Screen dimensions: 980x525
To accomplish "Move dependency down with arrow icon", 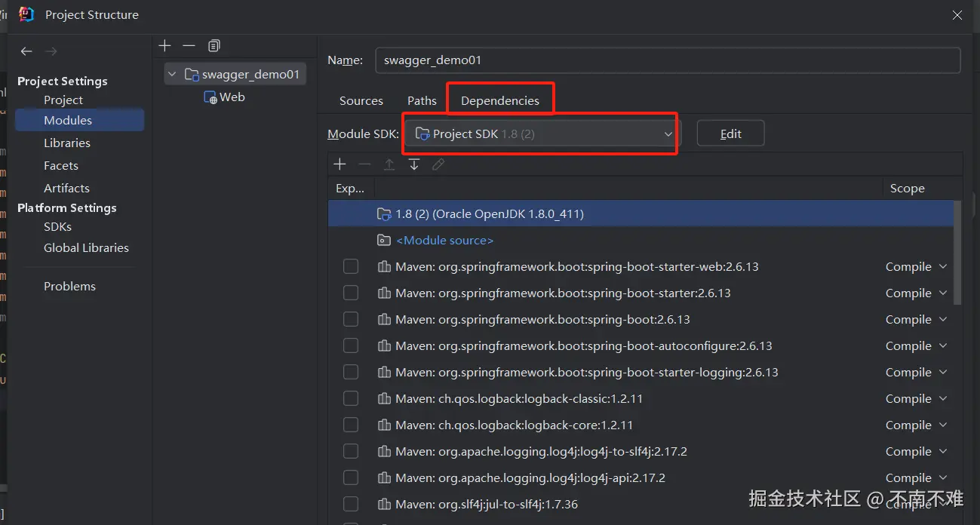I will [x=414, y=164].
